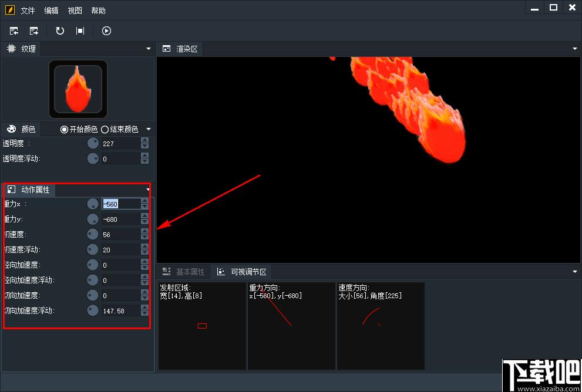Expand the 纹理 panel dropdown arrow
The image size is (582, 392).
[x=149, y=49]
